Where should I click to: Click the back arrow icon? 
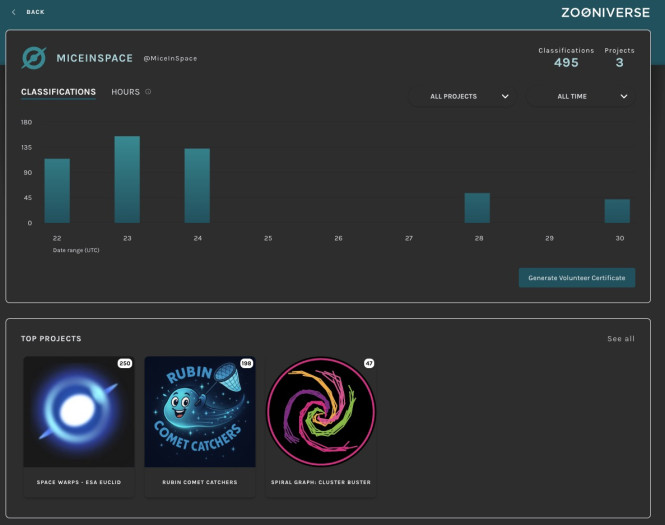pos(14,12)
